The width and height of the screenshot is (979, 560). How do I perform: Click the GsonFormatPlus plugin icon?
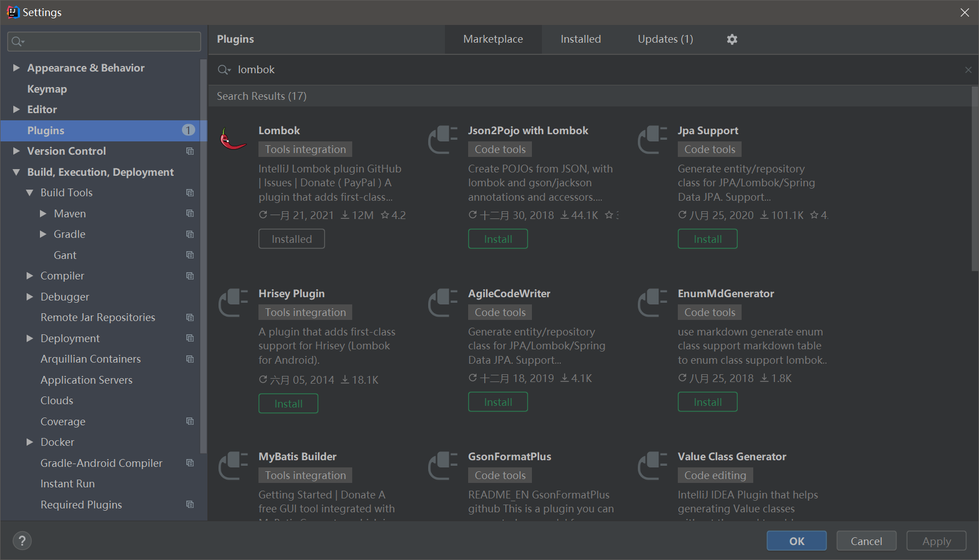(x=443, y=465)
